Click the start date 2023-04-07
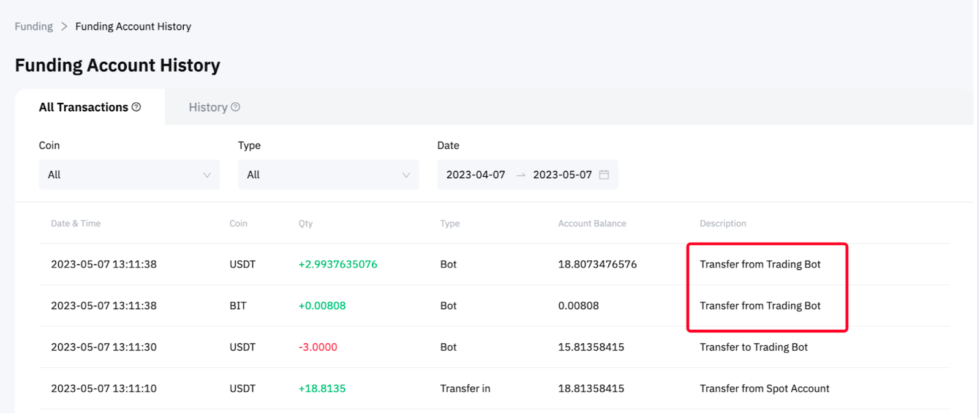The height and width of the screenshot is (418, 980). pos(475,175)
